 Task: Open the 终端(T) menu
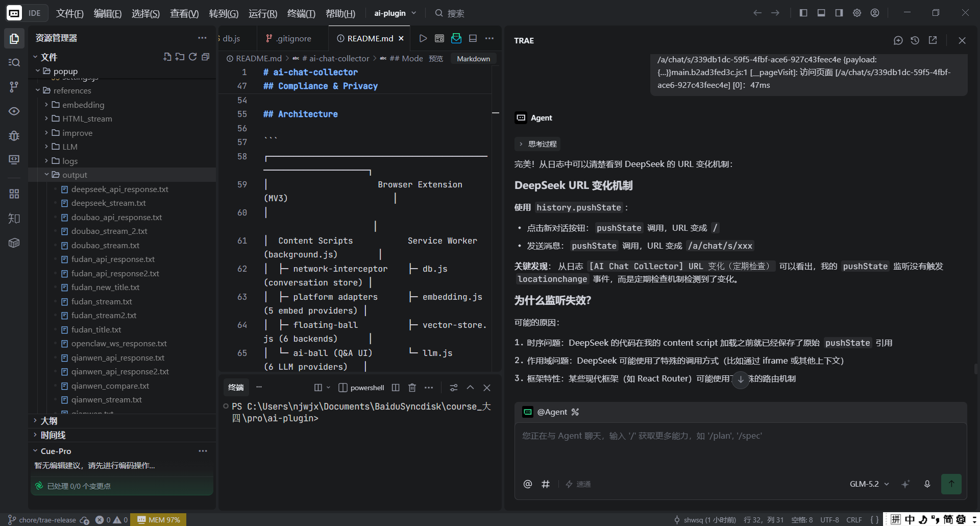pos(301,13)
